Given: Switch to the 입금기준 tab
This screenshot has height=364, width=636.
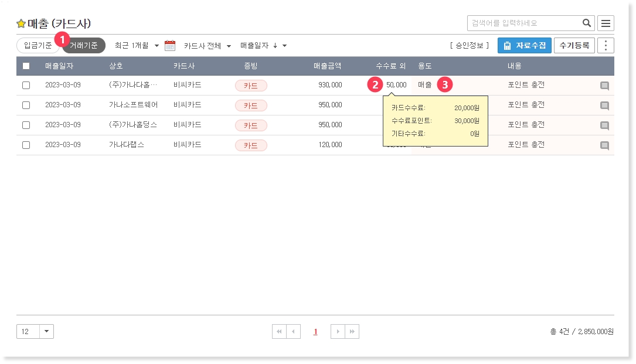Looking at the screenshot, I should point(38,46).
